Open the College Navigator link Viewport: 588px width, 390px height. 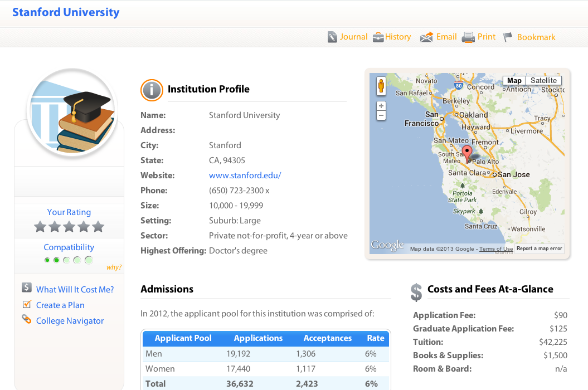tap(70, 321)
